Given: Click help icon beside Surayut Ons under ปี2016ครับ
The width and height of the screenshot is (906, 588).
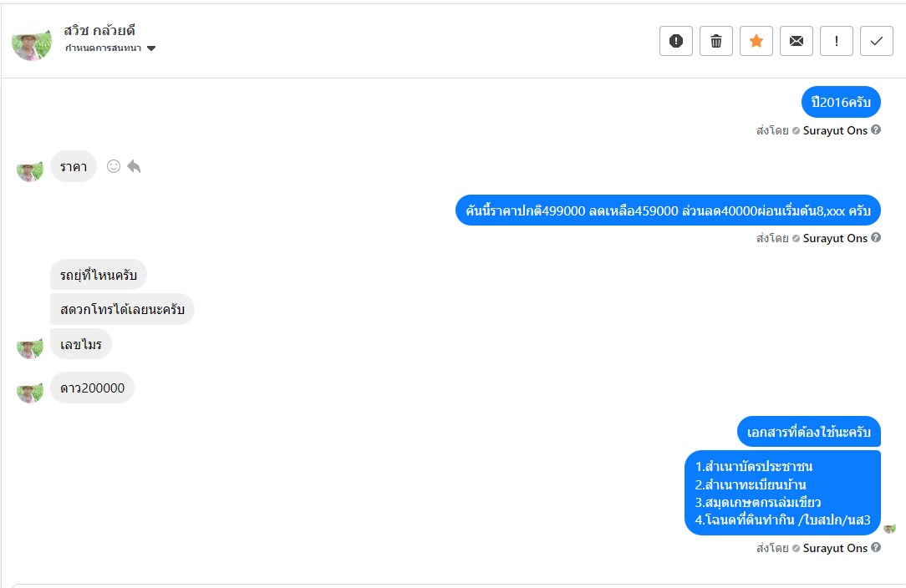Looking at the screenshot, I should (876, 129).
